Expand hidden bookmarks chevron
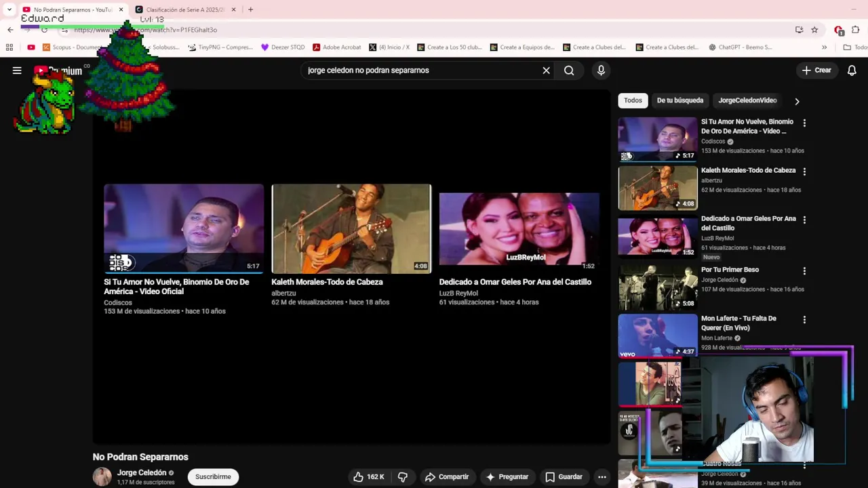The image size is (868, 488). point(824,47)
